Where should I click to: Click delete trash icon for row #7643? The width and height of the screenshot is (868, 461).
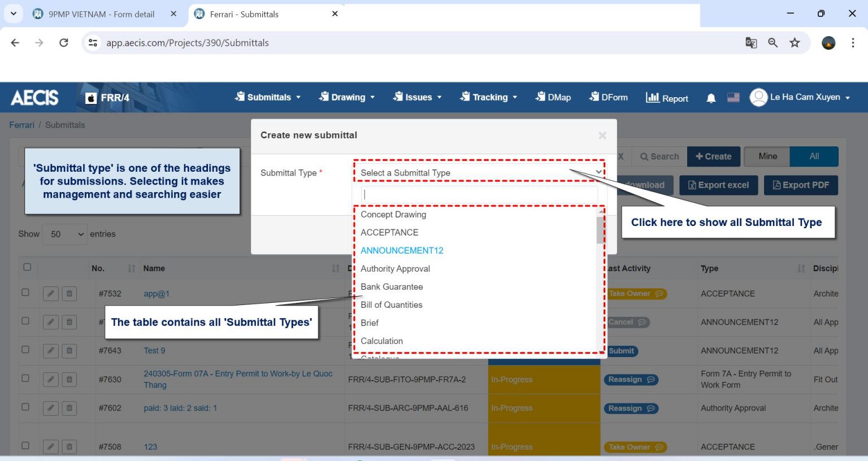69,350
